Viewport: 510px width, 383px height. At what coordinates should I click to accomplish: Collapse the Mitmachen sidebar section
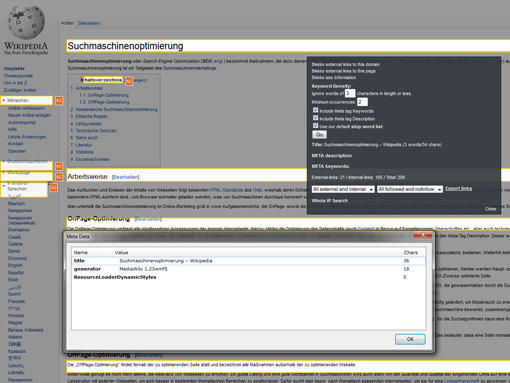click(x=4, y=100)
